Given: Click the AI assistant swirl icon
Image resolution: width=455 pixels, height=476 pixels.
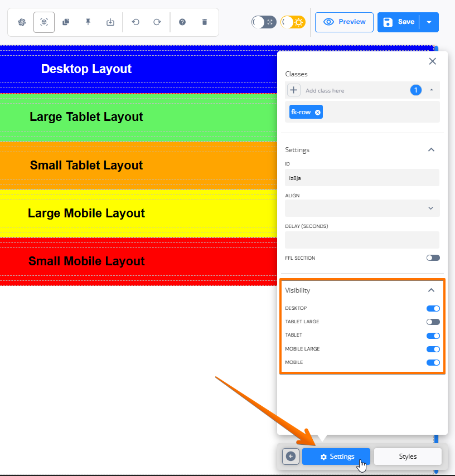Looking at the screenshot, I should pyautogui.click(x=22, y=22).
